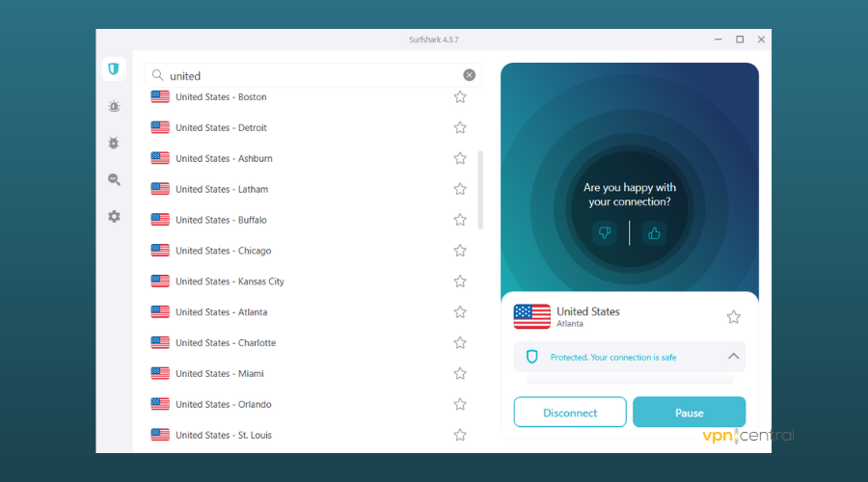Viewport: 868px width, 482px height.
Task: Click the server list scrollbar
Action: 480,190
